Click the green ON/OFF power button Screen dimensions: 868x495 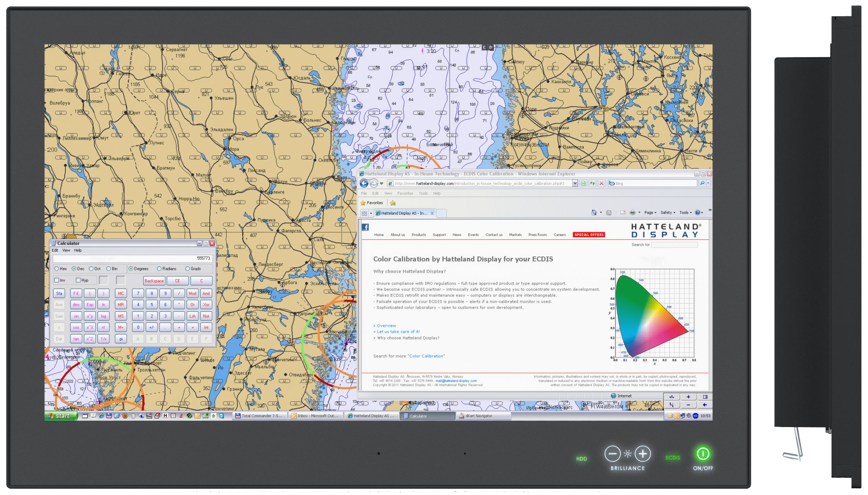703,454
